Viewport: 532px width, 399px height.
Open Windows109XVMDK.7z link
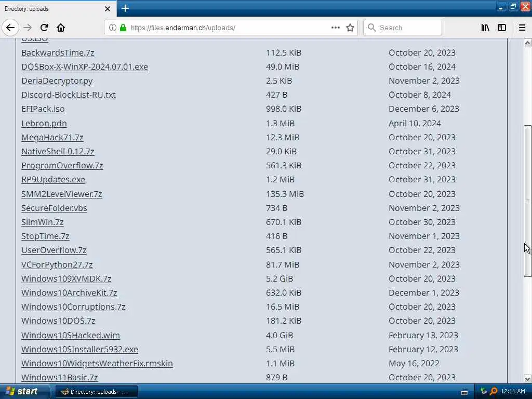(x=66, y=278)
